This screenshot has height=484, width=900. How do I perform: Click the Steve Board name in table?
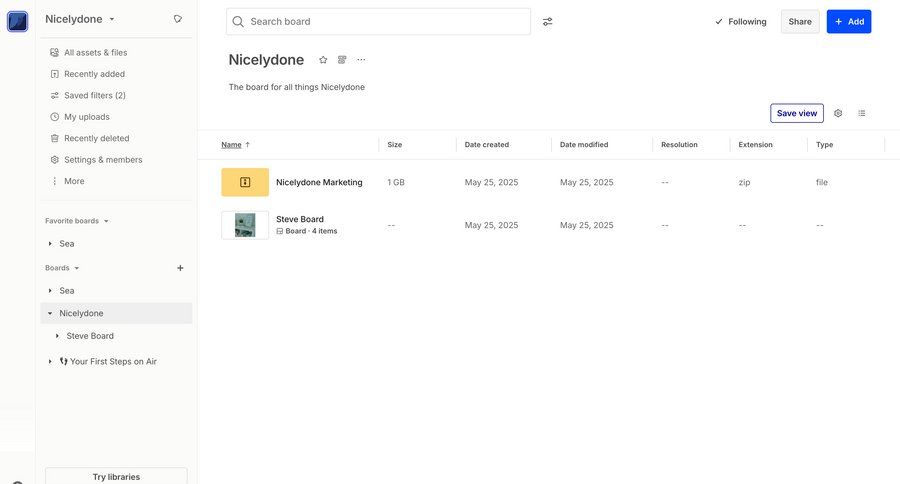(x=300, y=219)
